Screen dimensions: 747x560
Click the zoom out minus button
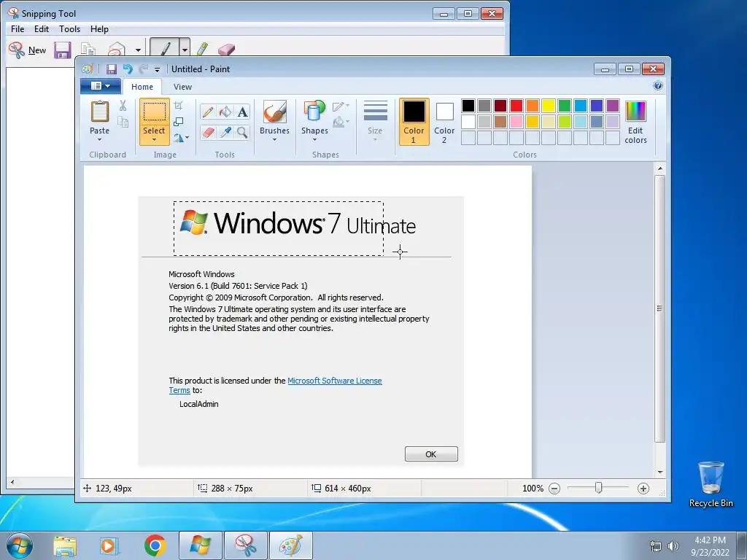coord(554,488)
